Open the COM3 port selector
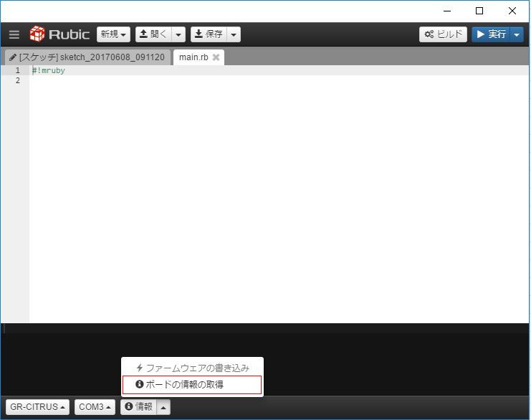This screenshot has width=531, height=420. tap(95, 407)
